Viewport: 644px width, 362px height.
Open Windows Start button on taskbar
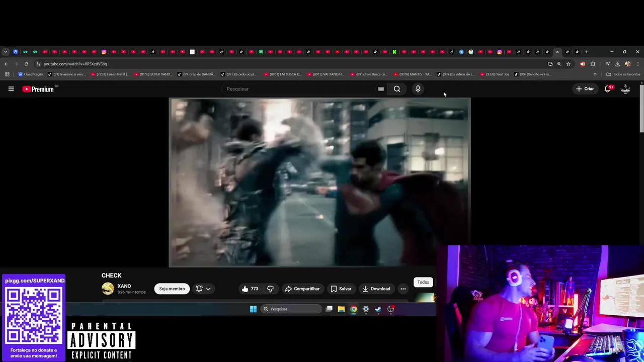coord(253,309)
